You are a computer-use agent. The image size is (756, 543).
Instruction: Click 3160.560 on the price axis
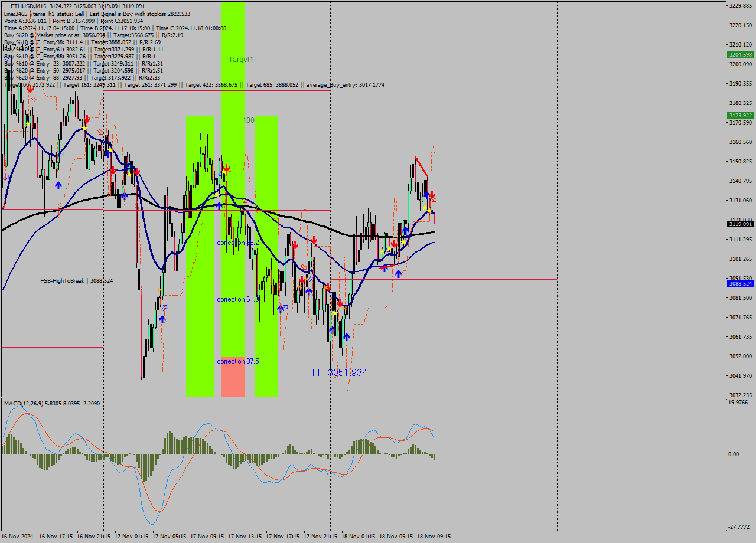pyautogui.click(x=740, y=142)
